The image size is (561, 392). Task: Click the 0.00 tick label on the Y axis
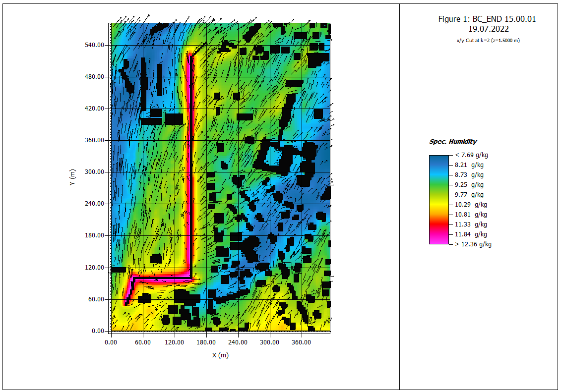tap(98, 331)
